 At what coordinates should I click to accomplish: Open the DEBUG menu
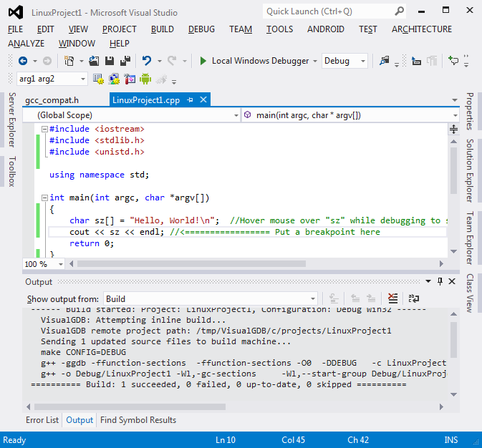(201, 29)
